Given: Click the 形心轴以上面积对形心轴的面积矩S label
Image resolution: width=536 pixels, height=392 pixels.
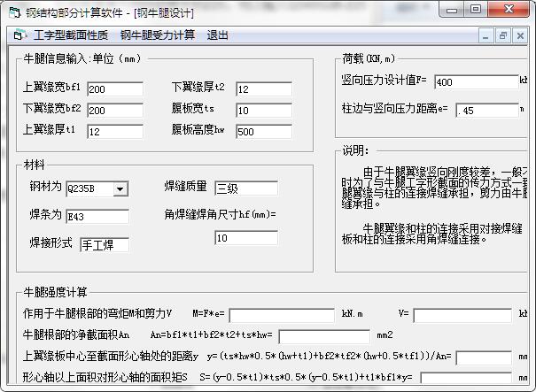Looking at the screenshot, I should [x=105, y=377].
